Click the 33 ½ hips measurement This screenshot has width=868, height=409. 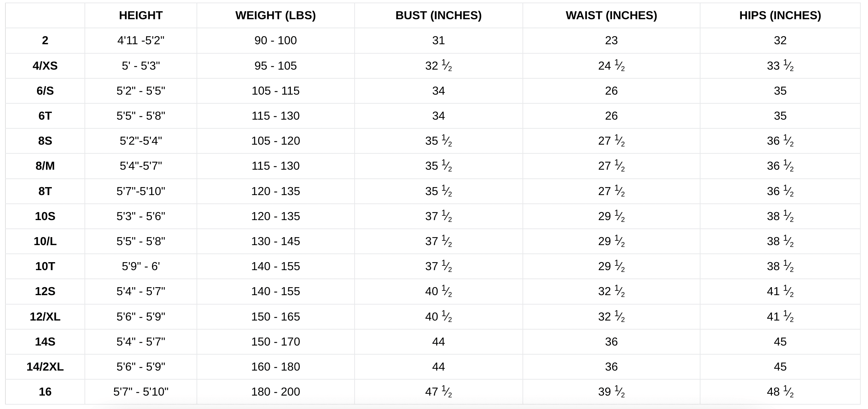pyautogui.click(x=780, y=66)
